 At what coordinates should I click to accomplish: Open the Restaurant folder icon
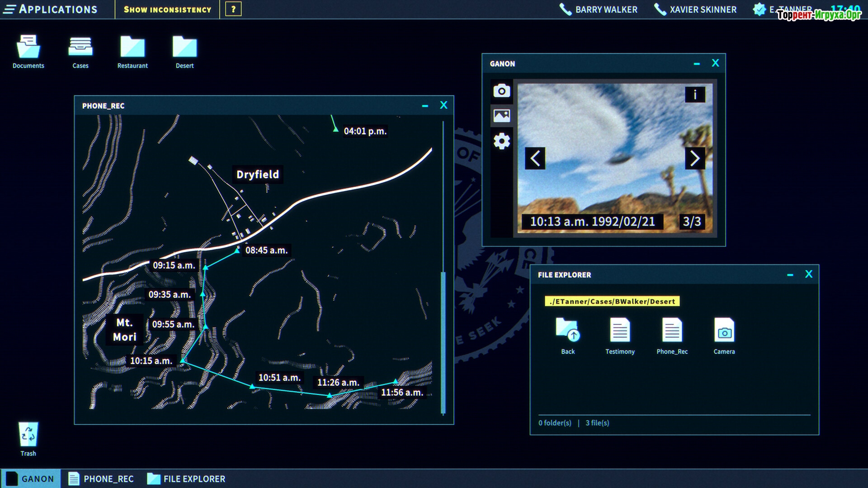132,47
